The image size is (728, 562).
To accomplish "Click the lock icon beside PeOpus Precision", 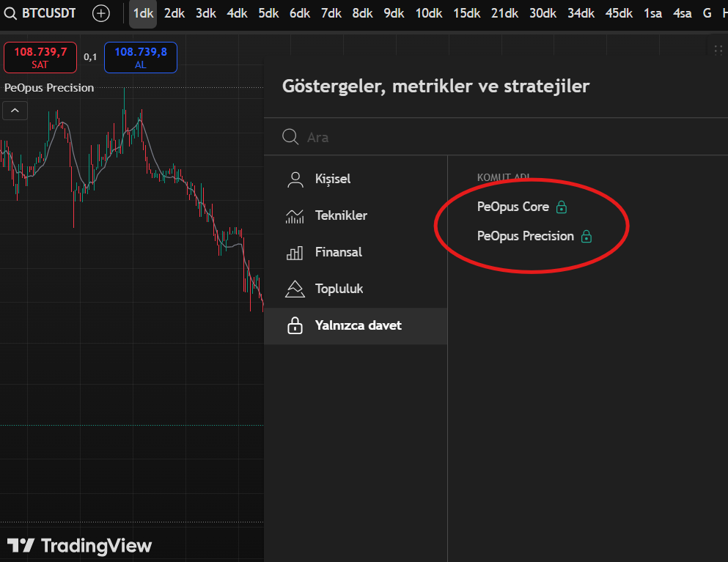I will pyautogui.click(x=587, y=237).
